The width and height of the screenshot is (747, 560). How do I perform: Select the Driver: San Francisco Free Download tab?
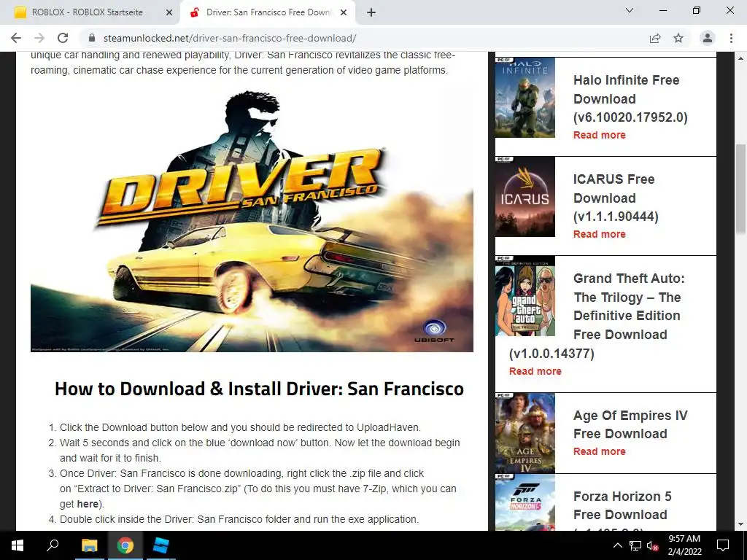point(268,12)
